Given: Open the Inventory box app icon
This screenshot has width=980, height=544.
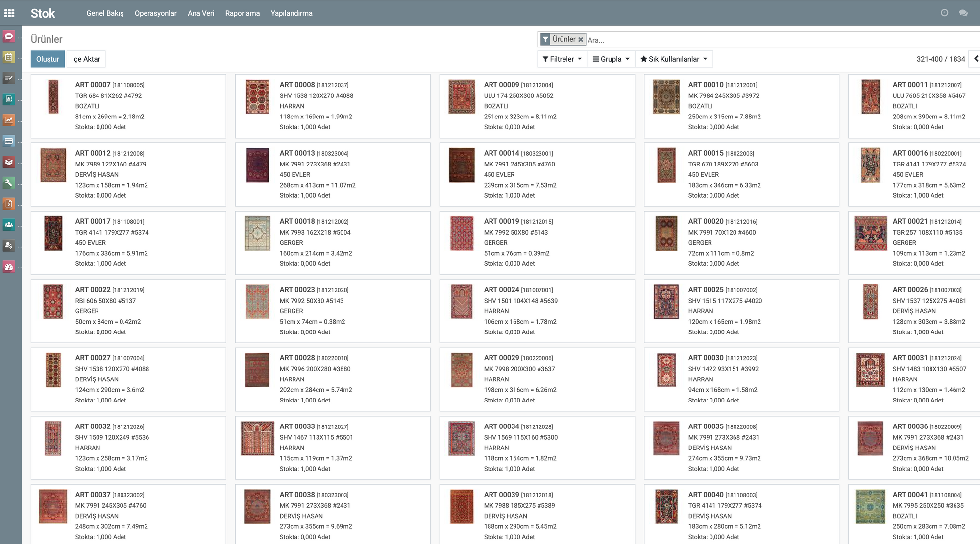Looking at the screenshot, I should point(9,162).
